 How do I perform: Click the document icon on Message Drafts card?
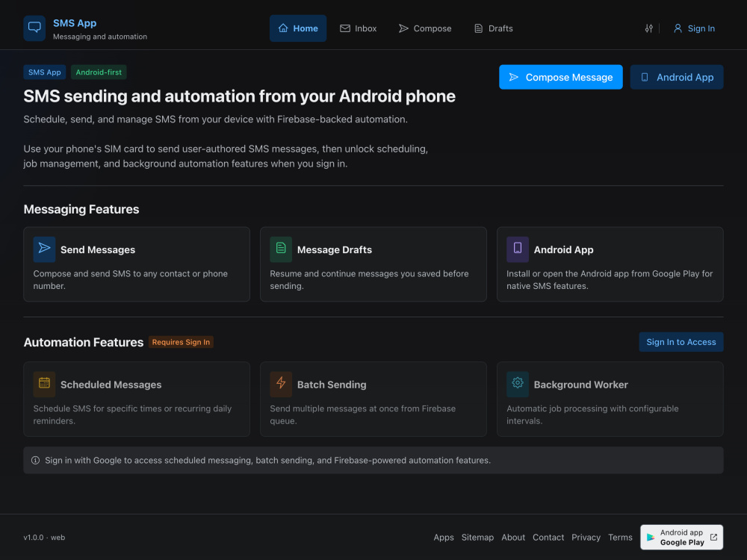coord(281,249)
